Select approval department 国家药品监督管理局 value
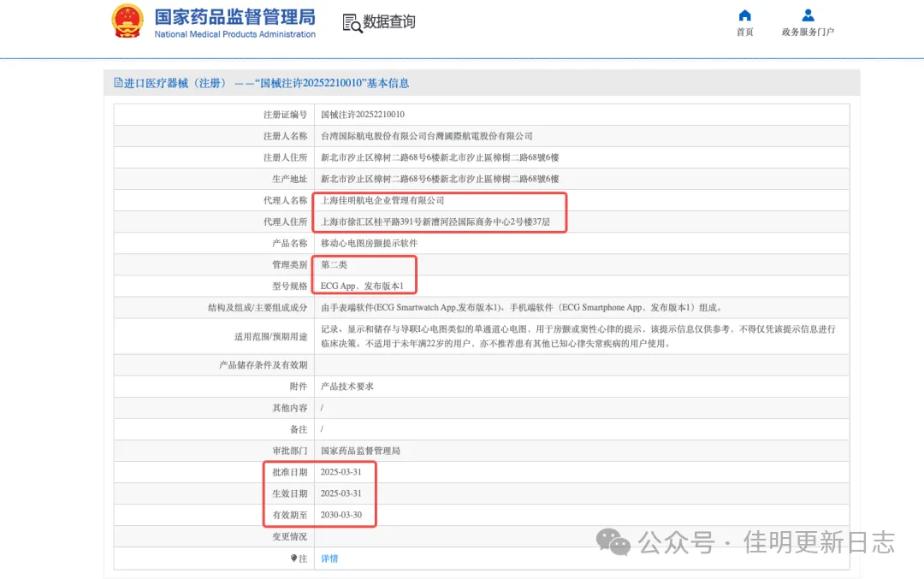The height and width of the screenshot is (579, 924). pyautogui.click(x=360, y=451)
